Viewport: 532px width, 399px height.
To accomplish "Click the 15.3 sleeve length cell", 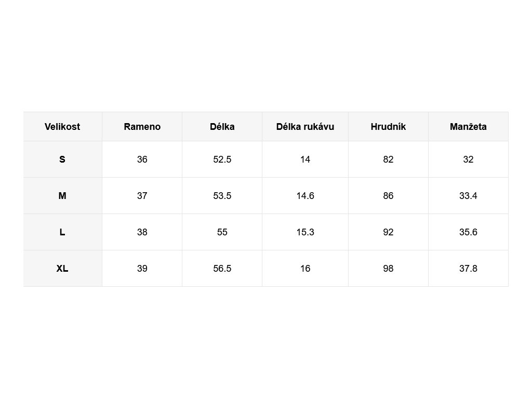I will 305,232.
